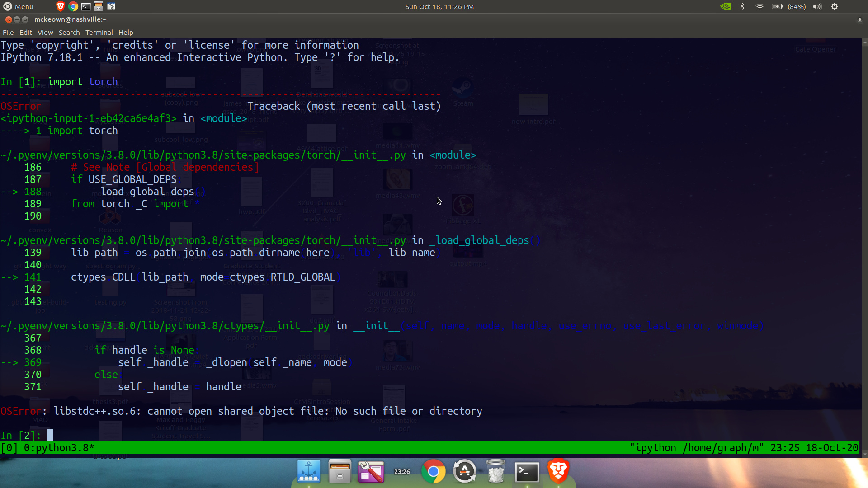Open the file cabinet Files icon in the dock
The width and height of the screenshot is (868, 488).
[340, 472]
